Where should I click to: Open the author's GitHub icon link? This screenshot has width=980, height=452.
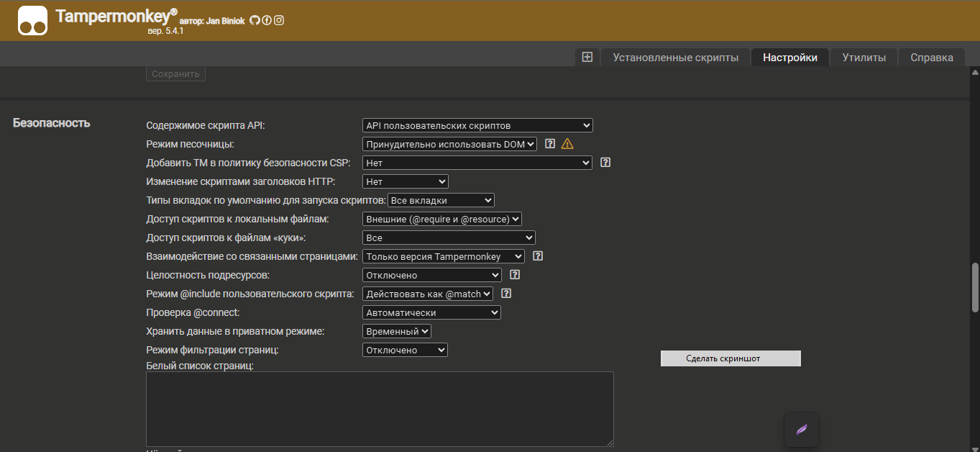[x=255, y=20]
